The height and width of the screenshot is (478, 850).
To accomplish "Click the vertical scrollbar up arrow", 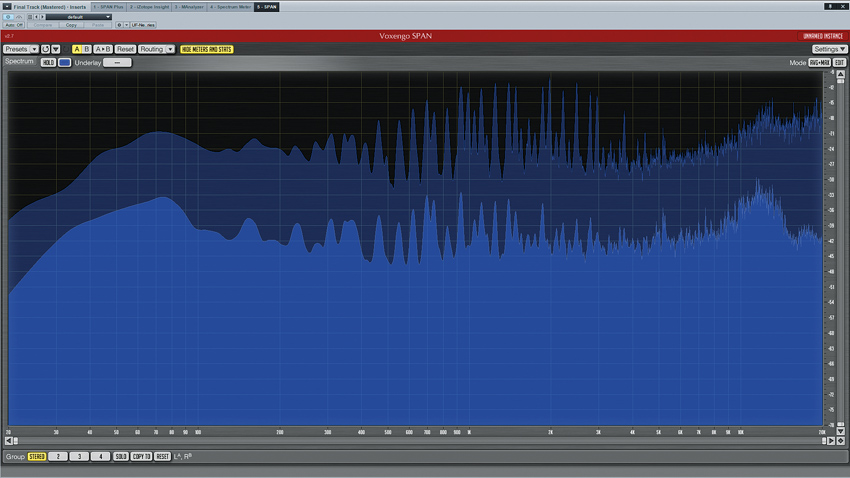I will click(841, 75).
